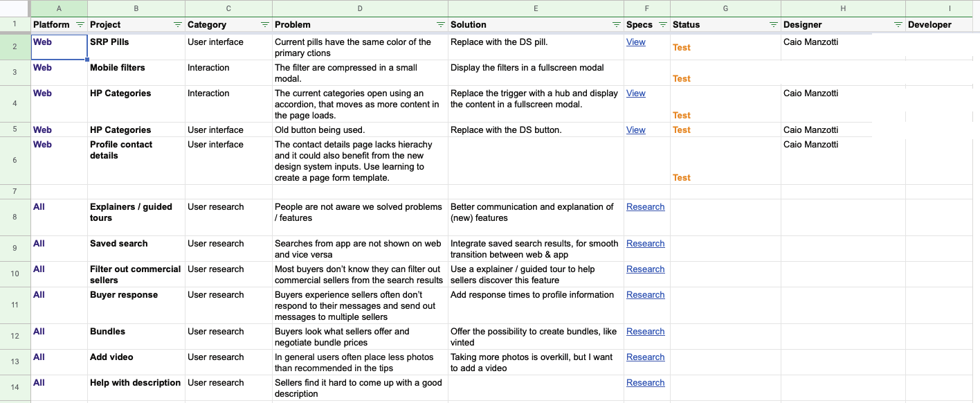This screenshot has width=980, height=403.
Task: Open Research link for Help with description
Action: (645, 383)
